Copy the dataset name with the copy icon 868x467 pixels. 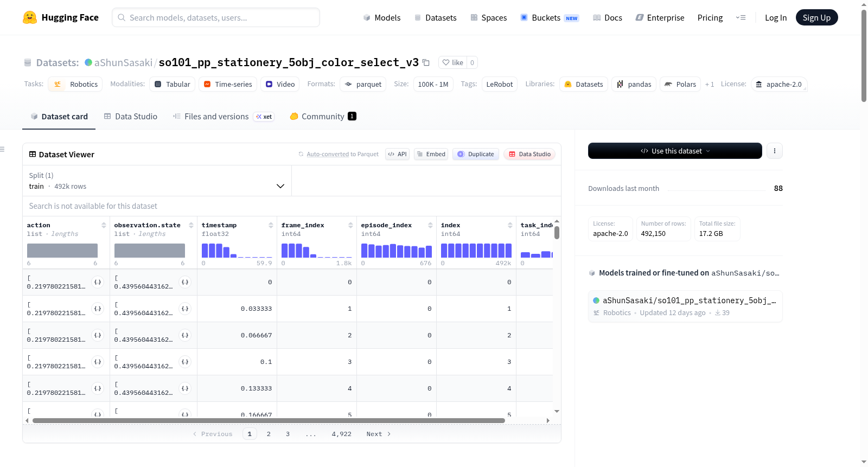point(426,62)
